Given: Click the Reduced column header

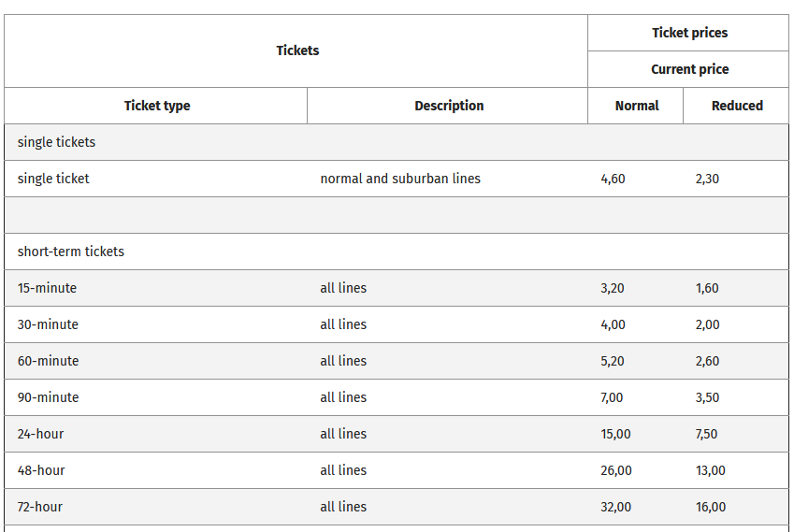Looking at the screenshot, I should pyautogui.click(x=737, y=106).
